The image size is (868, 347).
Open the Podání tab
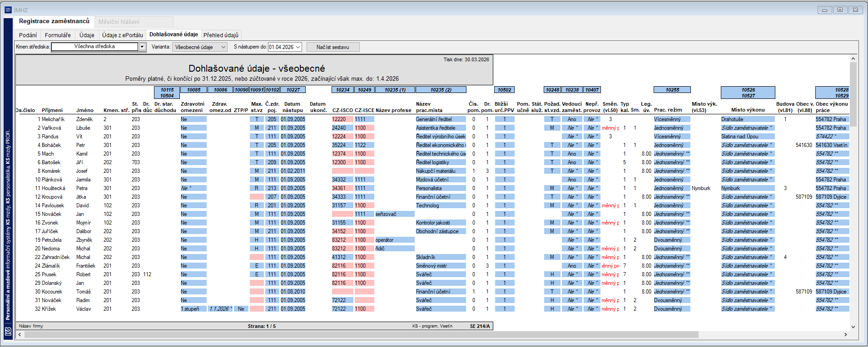coord(28,35)
